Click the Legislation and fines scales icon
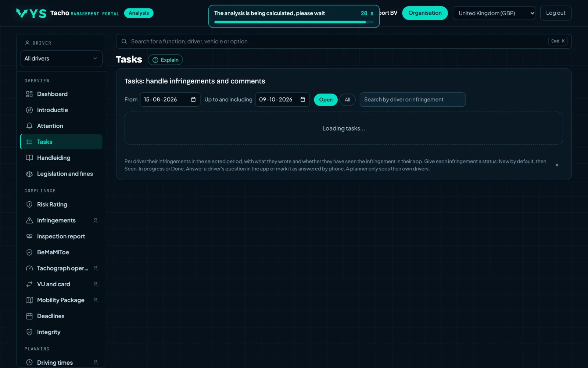 (x=29, y=174)
